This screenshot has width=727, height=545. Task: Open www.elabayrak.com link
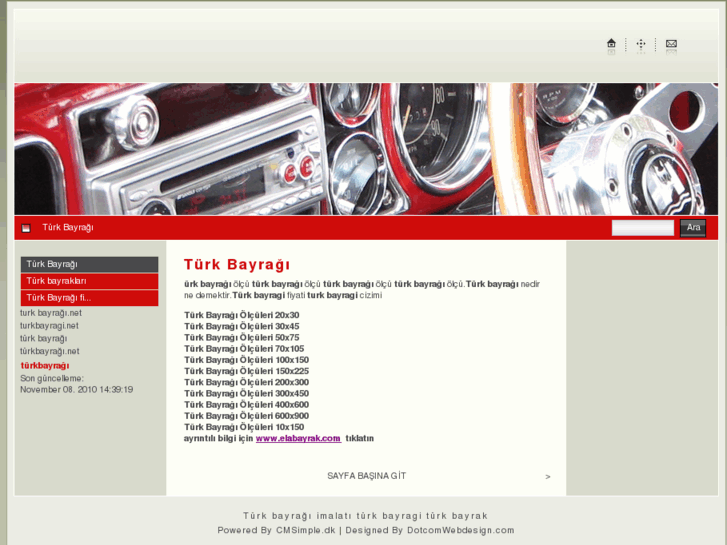[x=298, y=438]
